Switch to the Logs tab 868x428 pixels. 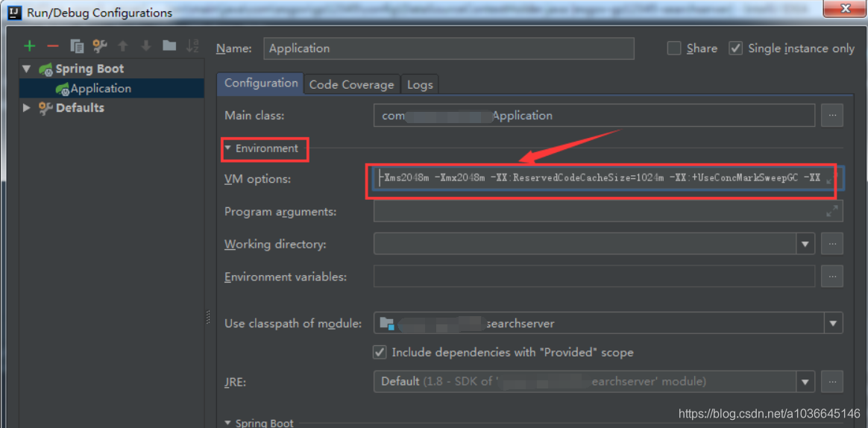[420, 85]
